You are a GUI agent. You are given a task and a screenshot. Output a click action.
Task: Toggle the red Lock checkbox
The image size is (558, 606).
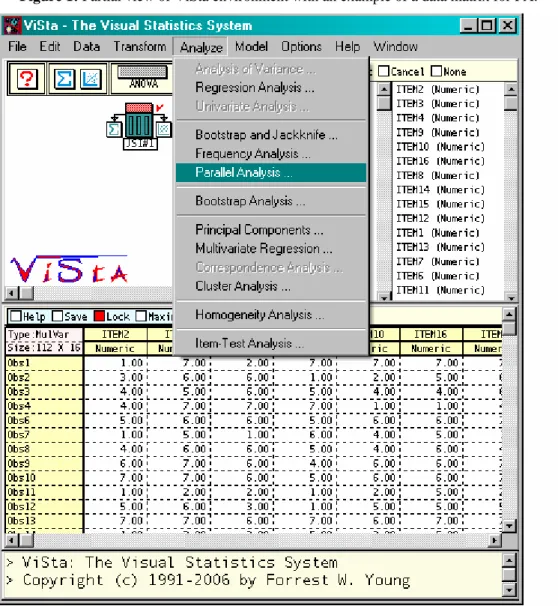pos(99,316)
